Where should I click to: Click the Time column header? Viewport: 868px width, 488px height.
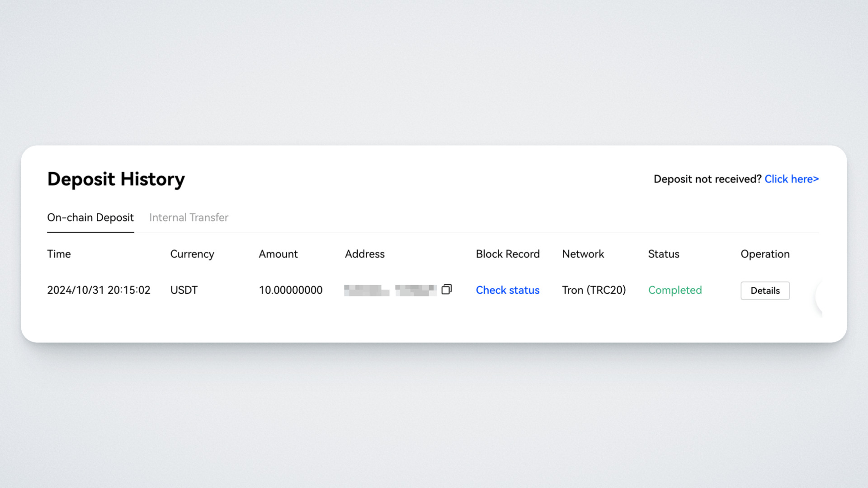click(x=59, y=254)
